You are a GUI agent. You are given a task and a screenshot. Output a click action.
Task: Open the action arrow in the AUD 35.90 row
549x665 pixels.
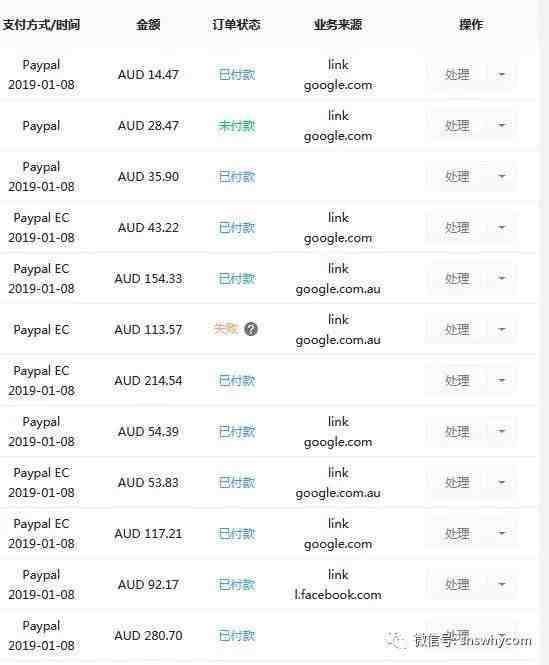tap(501, 176)
